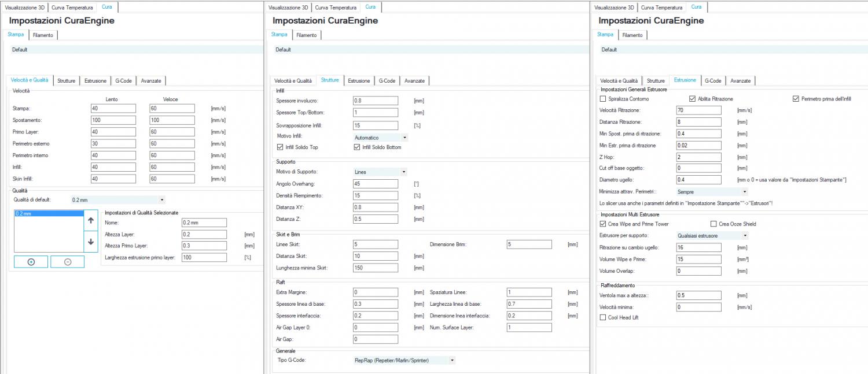Click the Dimensione Brim input field

(x=528, y=245)
